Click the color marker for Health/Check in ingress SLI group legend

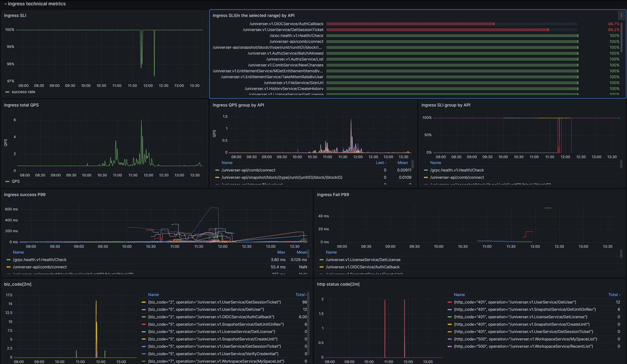click(x=426, y=170)
